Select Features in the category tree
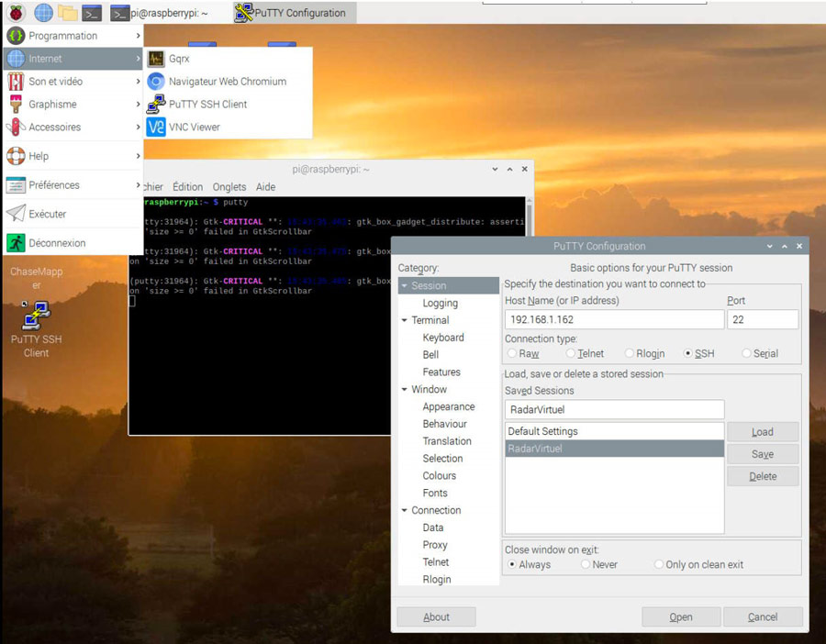Viewport: 826px width, 644px height. [x=441, y=372]
